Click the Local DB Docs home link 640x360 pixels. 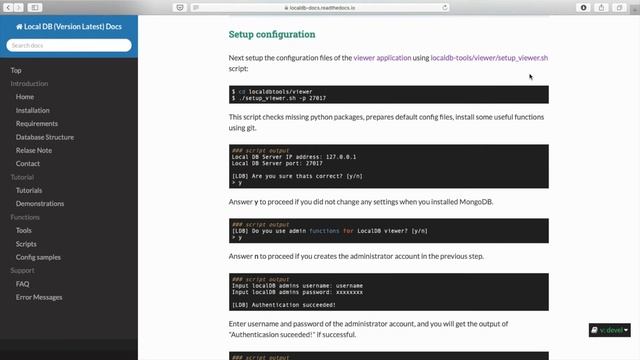tap(69, 27)
